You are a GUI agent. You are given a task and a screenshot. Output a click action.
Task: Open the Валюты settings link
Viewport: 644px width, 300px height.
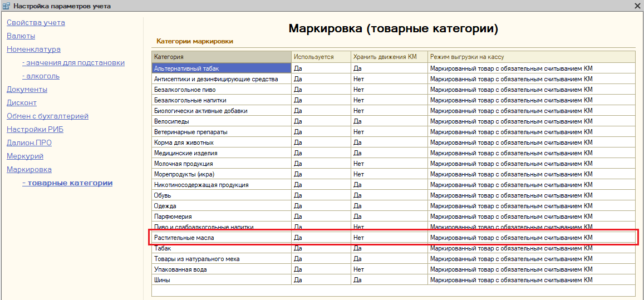[21, 36]
